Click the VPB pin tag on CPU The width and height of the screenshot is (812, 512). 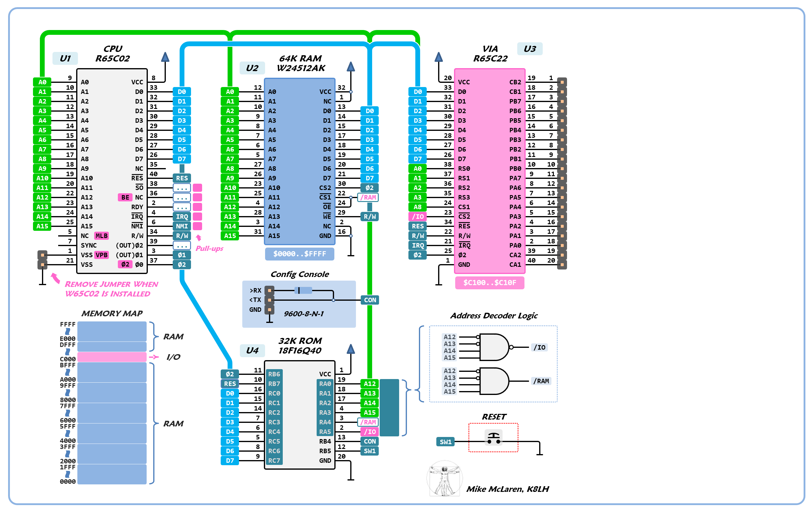coord(101,255)
